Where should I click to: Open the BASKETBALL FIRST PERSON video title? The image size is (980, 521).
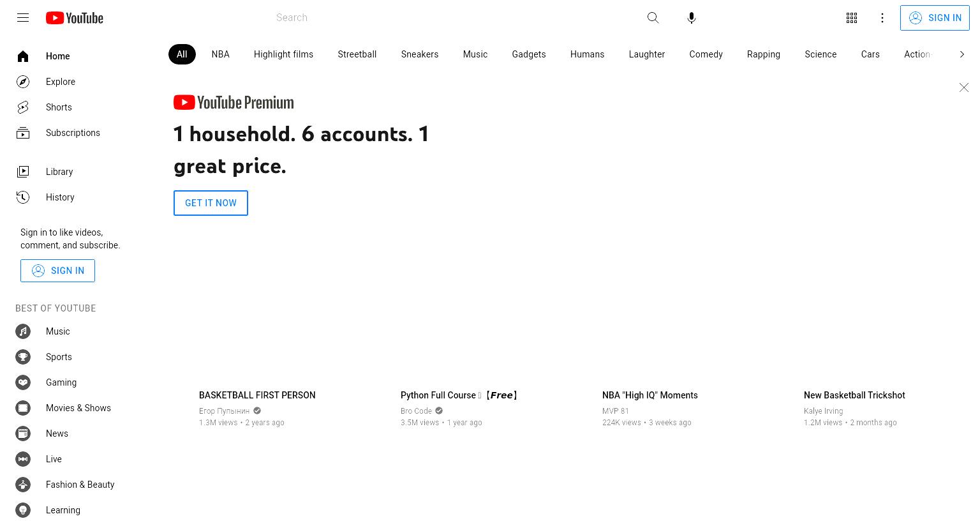[x=257, y=395]
